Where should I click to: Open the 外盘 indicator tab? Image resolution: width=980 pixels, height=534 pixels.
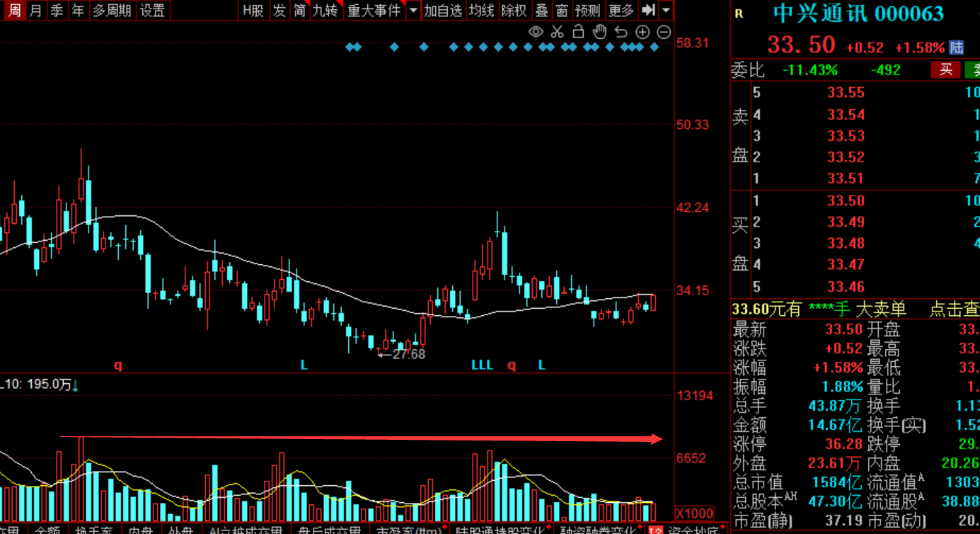click(180, 530)
